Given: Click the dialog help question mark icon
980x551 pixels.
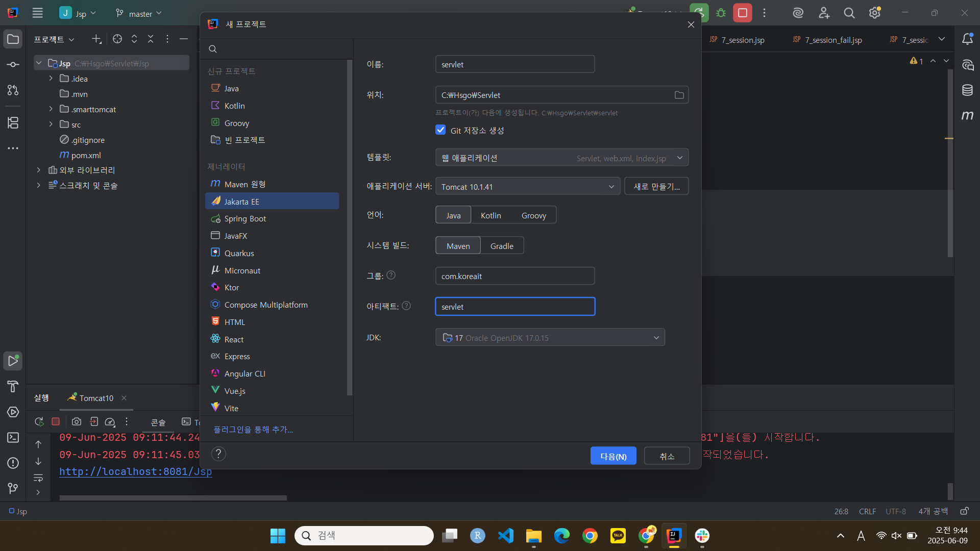Looking at the screenshot, I should 218,454.
